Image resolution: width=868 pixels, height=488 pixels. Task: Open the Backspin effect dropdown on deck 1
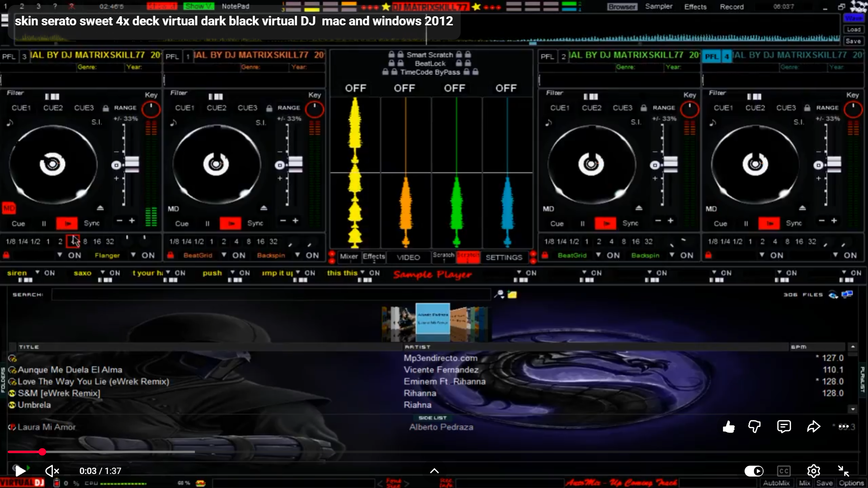click(x=297, y=255)
